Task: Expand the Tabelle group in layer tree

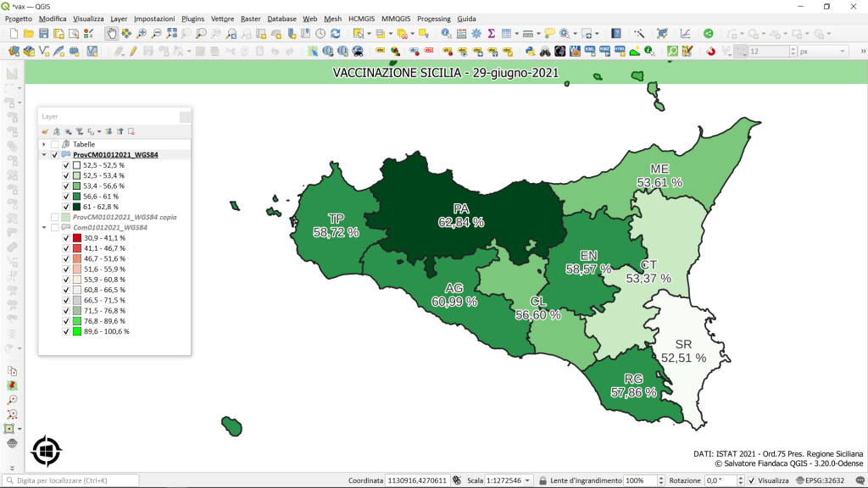Action: [x=44, y=145]
